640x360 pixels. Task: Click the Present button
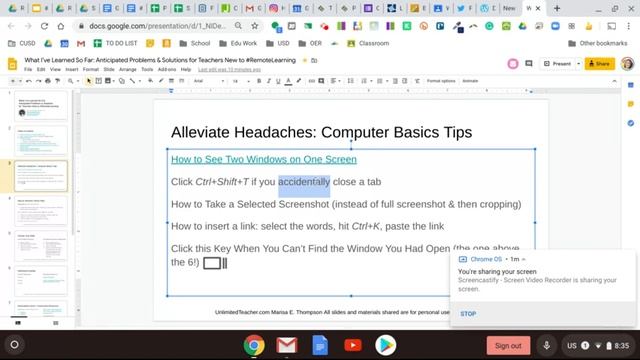point(558,64)
